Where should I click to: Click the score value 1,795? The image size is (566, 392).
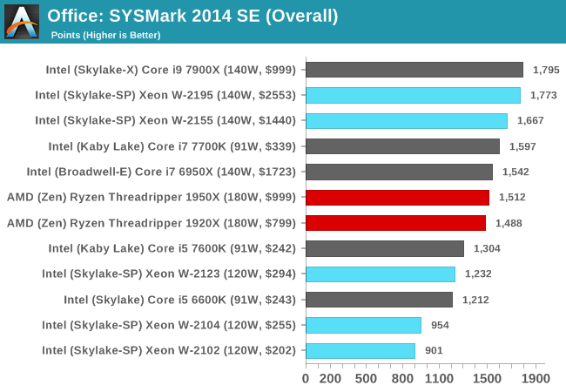click(x=546, y=70)
